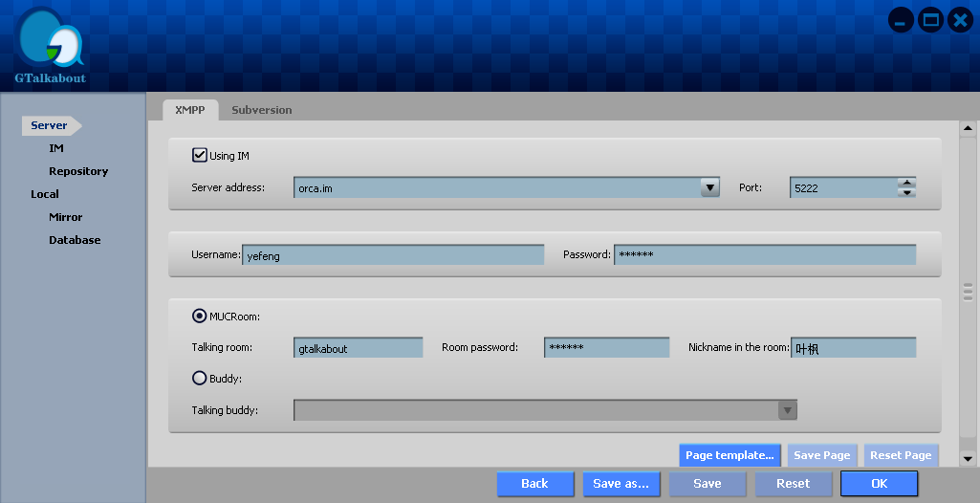Maximize the GTalkabout window
The height and width of the screenshot is (503, 980).
click(x=930, y=21)
